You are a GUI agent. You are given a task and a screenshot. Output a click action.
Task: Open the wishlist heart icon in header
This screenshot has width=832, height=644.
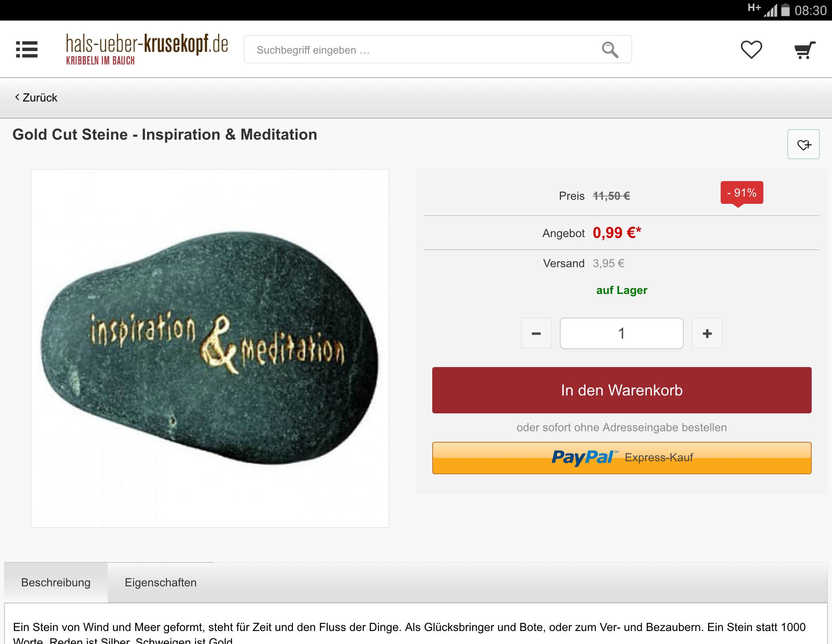751,50
